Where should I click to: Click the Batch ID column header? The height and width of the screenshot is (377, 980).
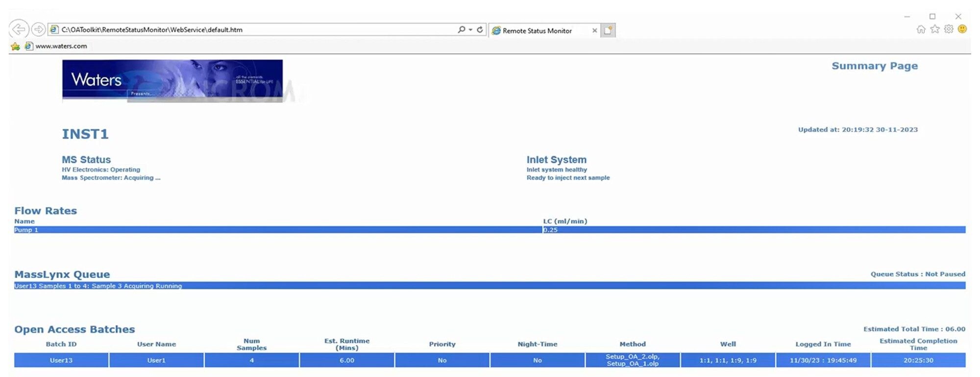[x=61, y=344]
